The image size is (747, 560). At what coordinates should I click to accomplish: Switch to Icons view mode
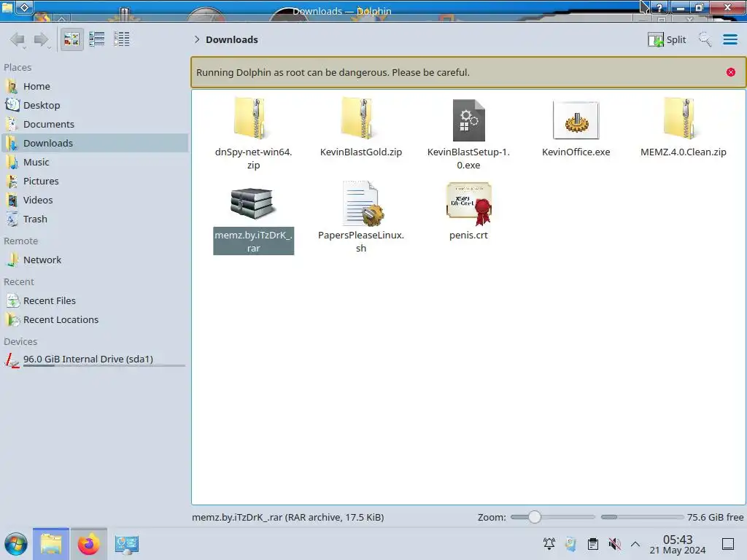[72, 39]
